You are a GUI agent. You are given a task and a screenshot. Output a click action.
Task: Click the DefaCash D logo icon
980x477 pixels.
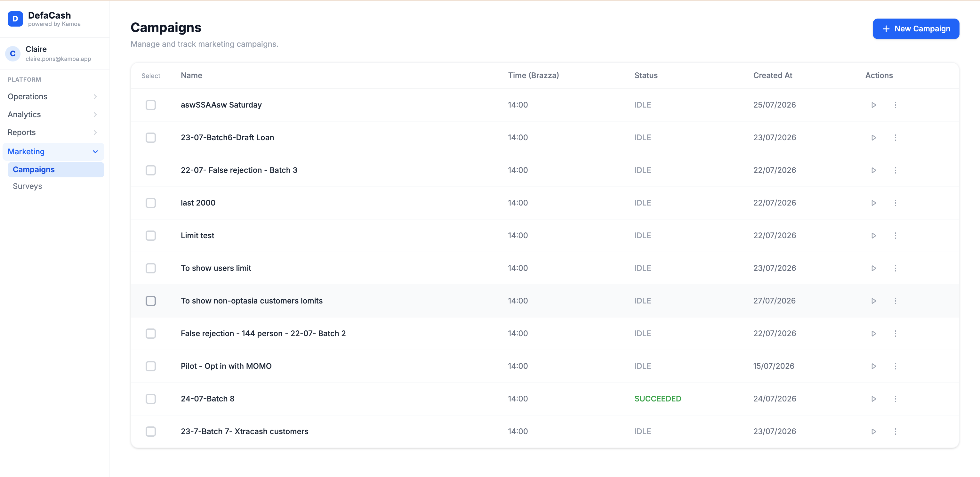(x=15, y=19)
